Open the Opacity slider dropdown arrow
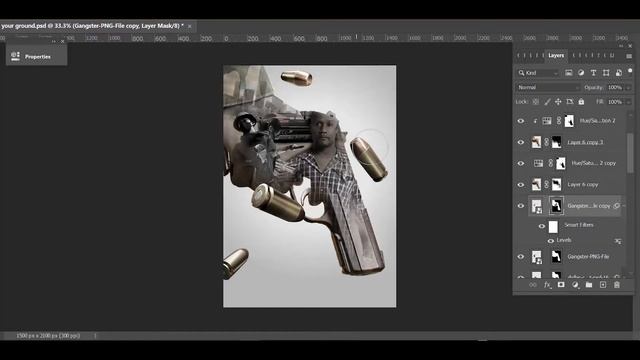This screenshot has width=640, height=360. point(629,88)
